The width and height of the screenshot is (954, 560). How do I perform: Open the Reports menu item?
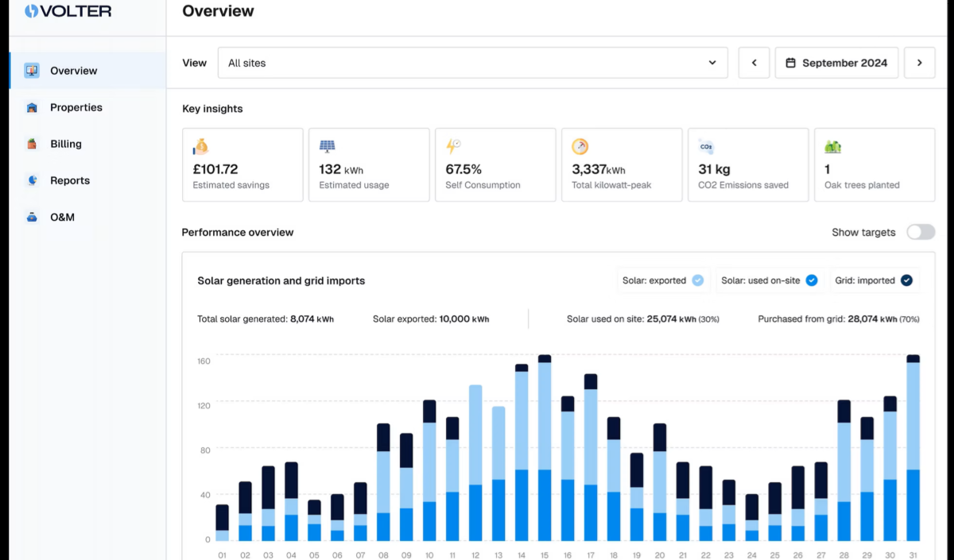click(70, 180)
